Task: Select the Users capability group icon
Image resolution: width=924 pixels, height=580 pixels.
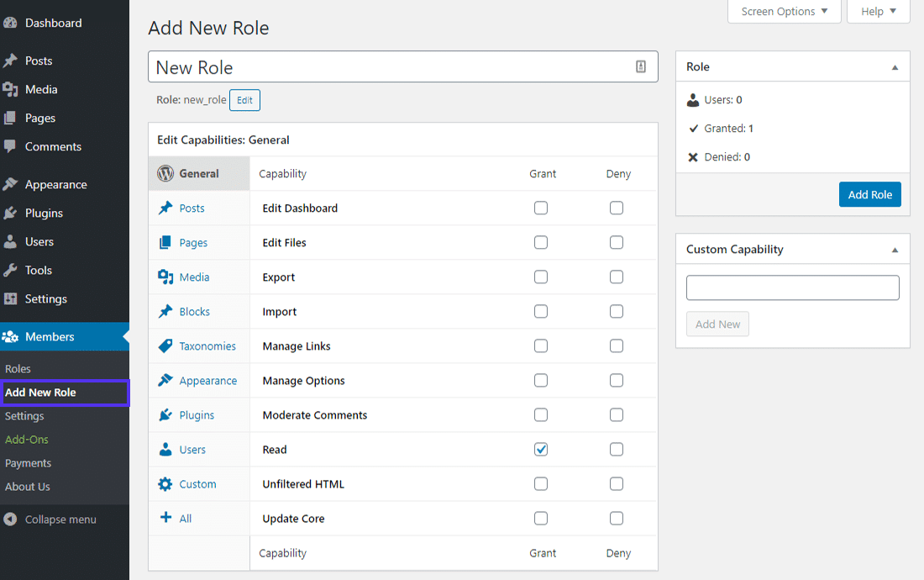Action: [x=168, y=449]
